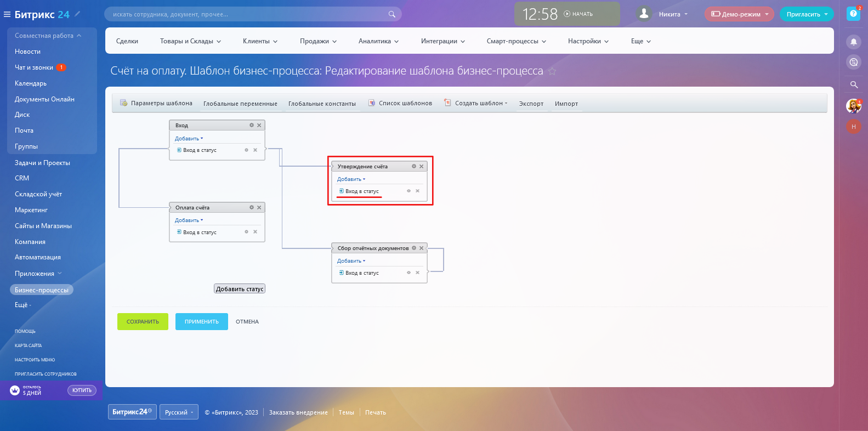This screenshot has height=431, width=868.
Task: Expand Товары и Склады menu
Action: [x=190, y=41]
